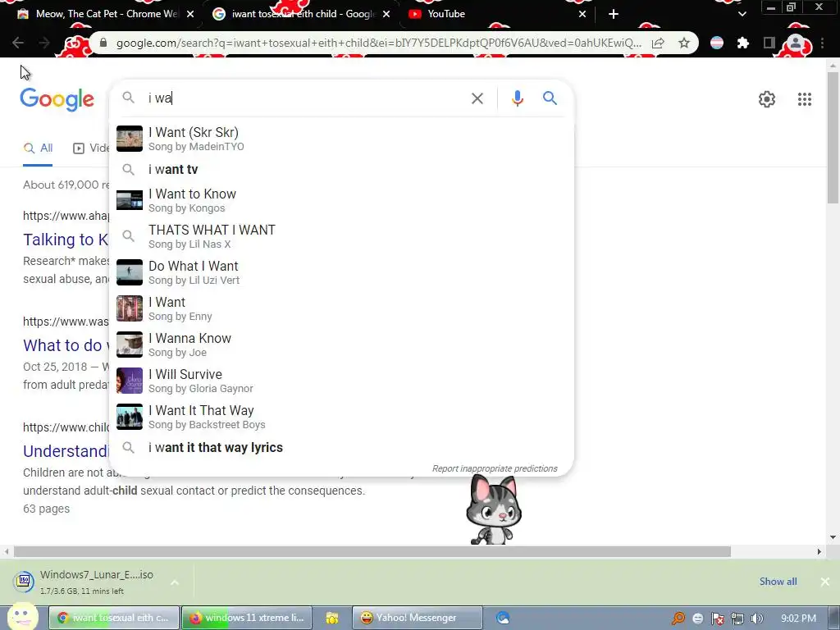Open the folder icon in taskbar

click(x=331, y=618)
